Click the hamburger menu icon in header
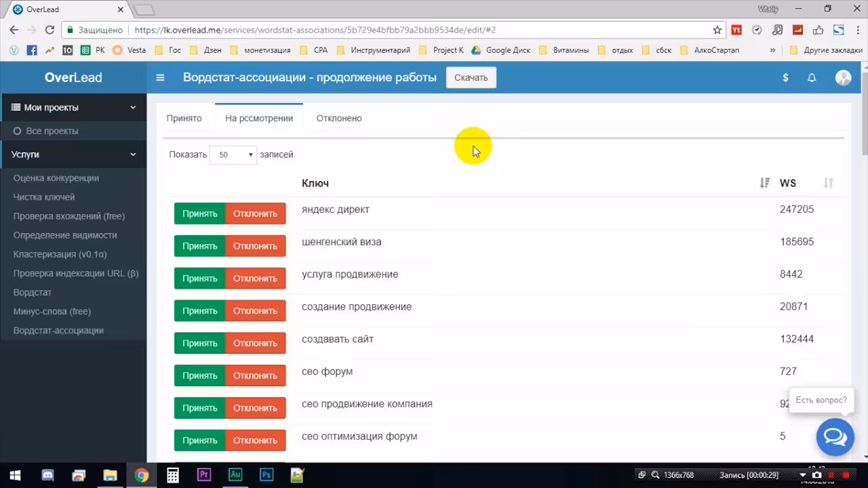 [x=160, y=77]
